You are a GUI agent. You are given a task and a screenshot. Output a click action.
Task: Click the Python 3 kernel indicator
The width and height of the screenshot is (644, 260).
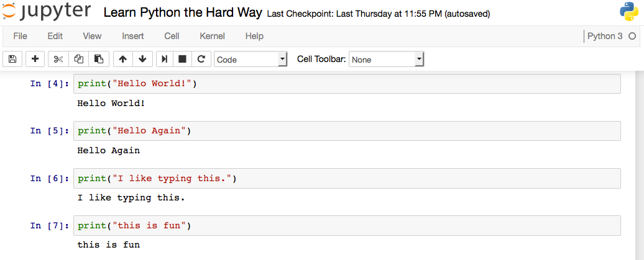[605, 36]
